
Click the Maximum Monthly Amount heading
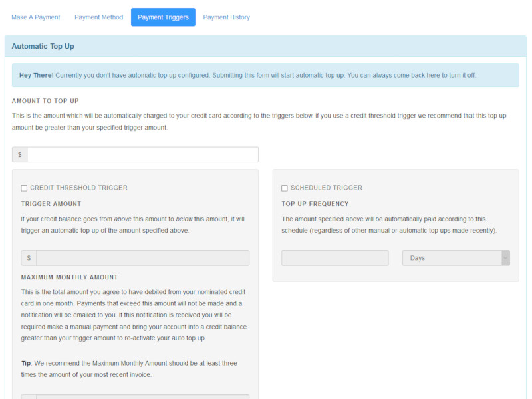70,277
